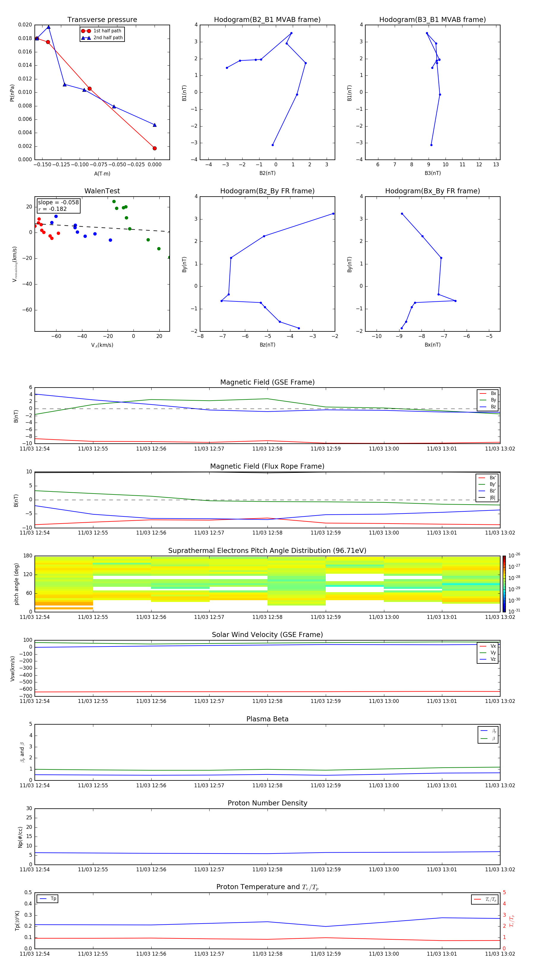535x980 pixels.
Task: Click 'B3(nT)' x-axis label
Action: [432, 173]
